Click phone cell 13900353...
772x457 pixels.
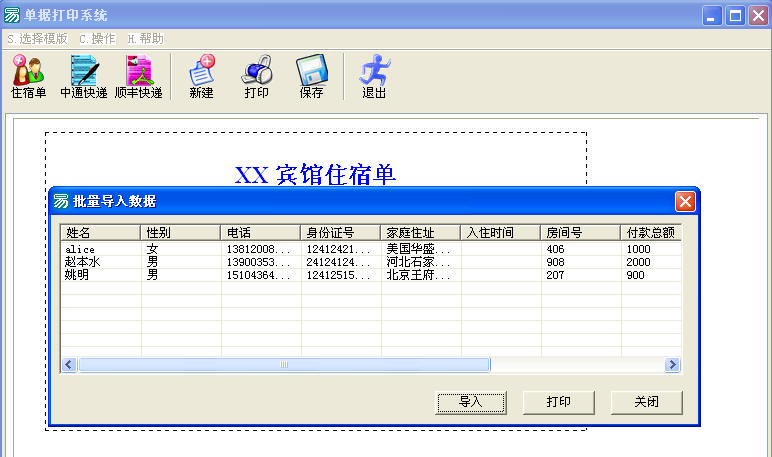[x=258, y=262]
